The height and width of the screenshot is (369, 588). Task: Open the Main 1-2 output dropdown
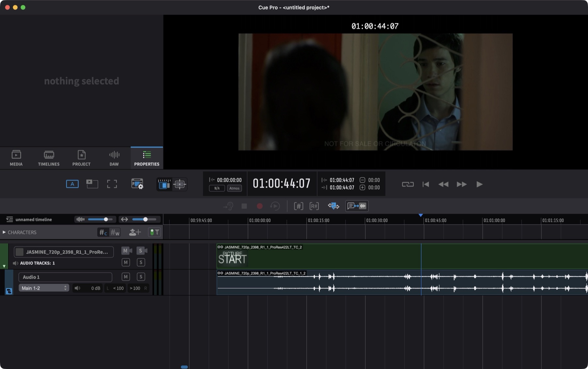tap(44, 288)
